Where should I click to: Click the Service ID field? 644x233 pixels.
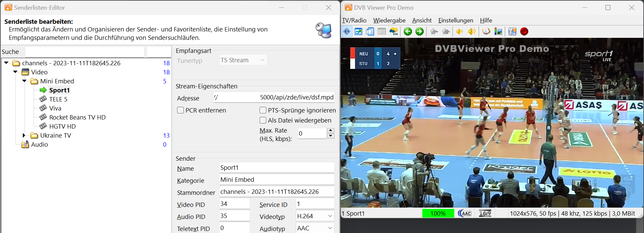315,204
